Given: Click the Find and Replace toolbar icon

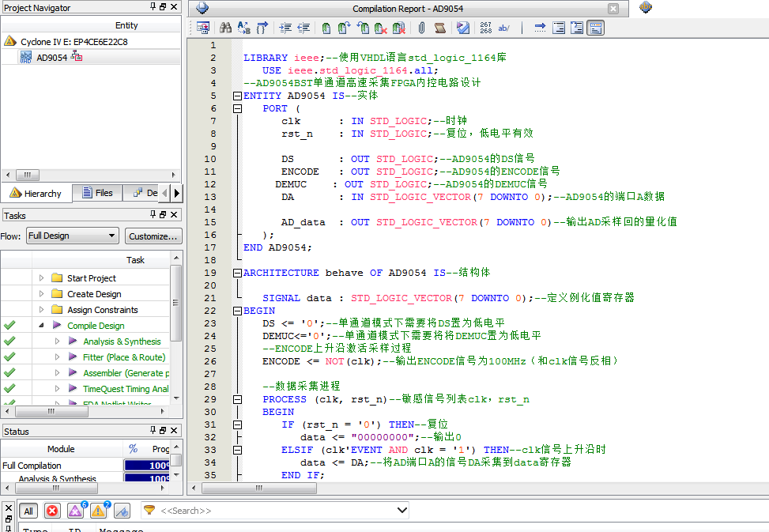Looking at the screenshot, I should pyautogui.click(x=243, y=28).
